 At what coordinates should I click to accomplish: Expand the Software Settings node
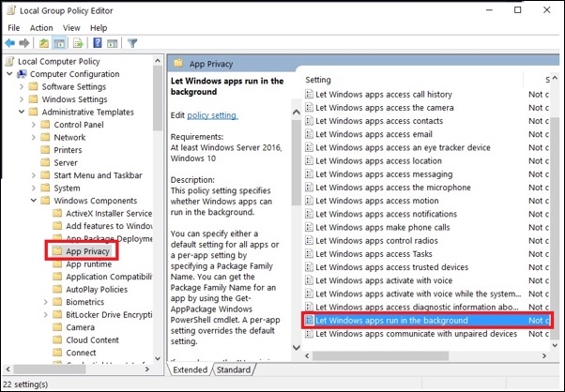[22, 87]
